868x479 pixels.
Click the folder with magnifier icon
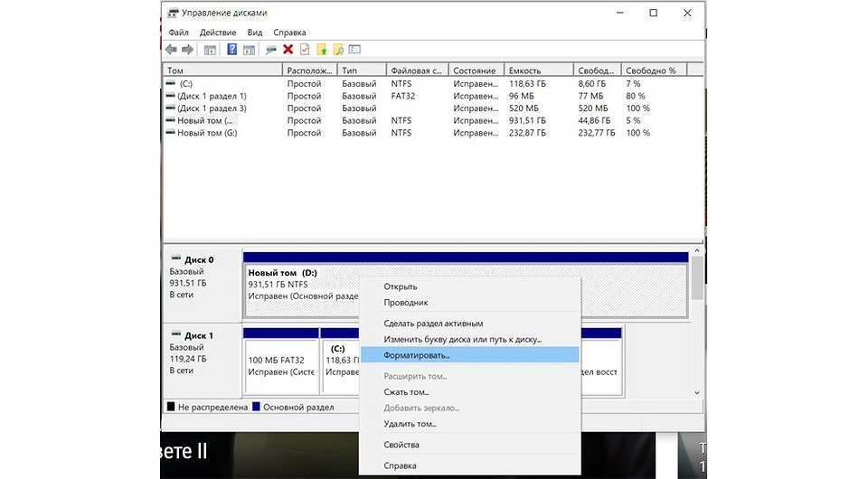click(338, 50)
